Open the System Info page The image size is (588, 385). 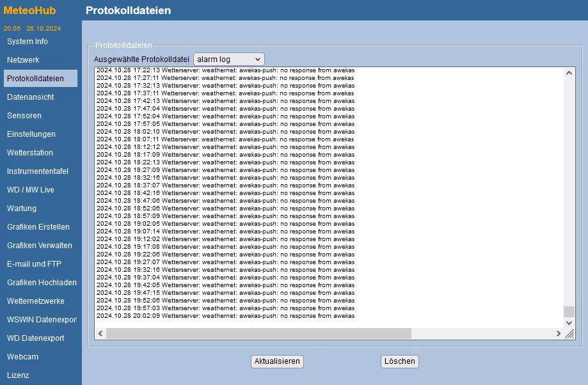click(28, 41)
